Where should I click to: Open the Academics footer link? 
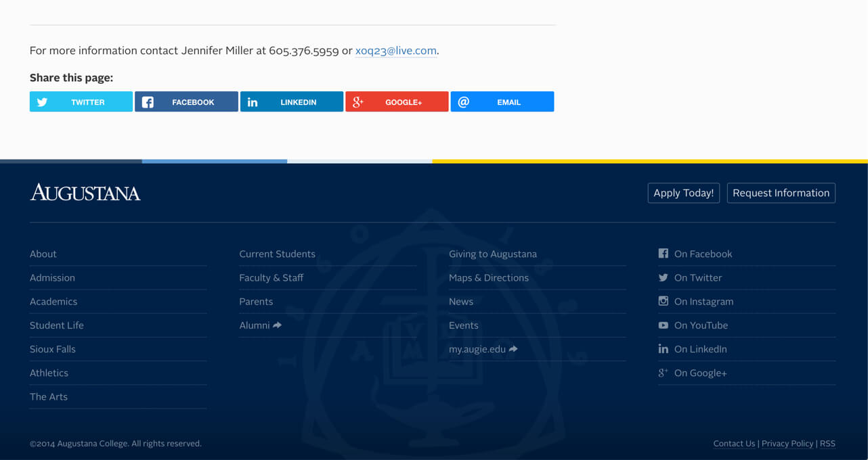[53, 301]
